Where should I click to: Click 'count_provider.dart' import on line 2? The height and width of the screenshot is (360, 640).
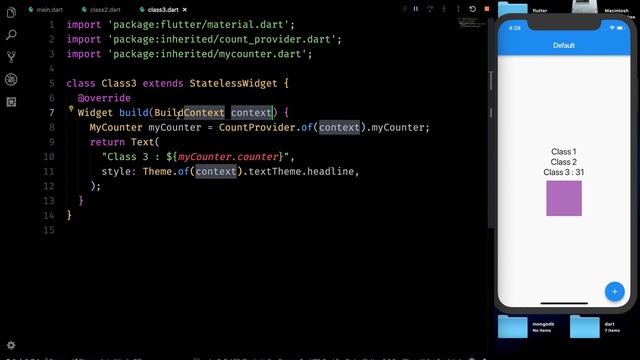point(275,40)
